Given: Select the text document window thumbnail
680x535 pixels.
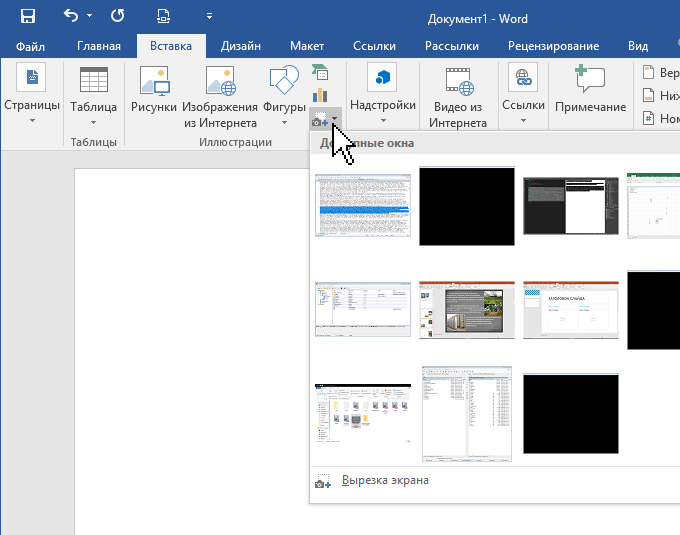Looking at the screenshot, I should 363,206.
